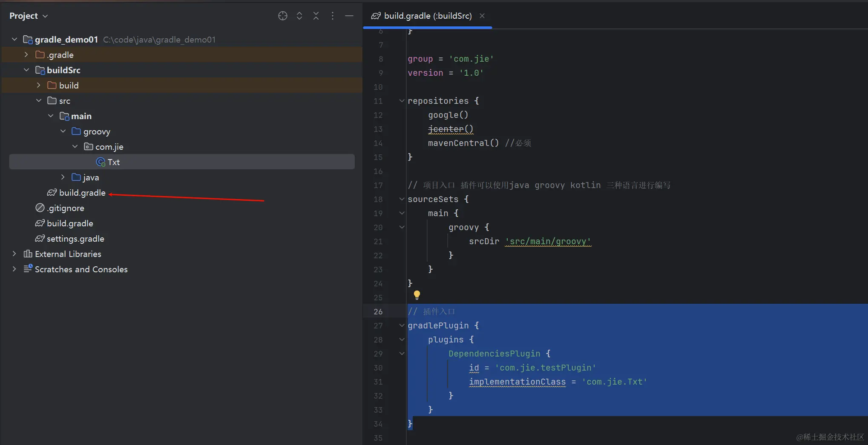This screenshot has height=445, width=868.
Task: Click the yellow light bulb intention icon
Action: 417,295
